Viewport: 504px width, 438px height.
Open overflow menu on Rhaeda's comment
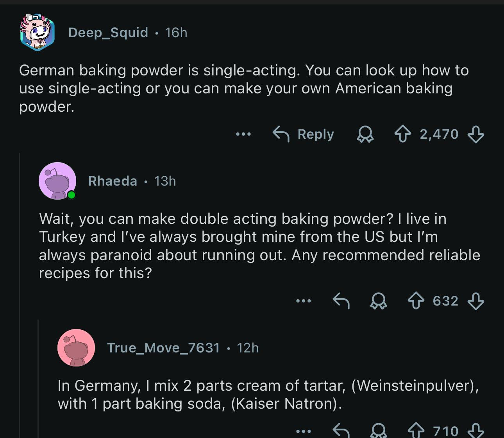coord(304,301)
